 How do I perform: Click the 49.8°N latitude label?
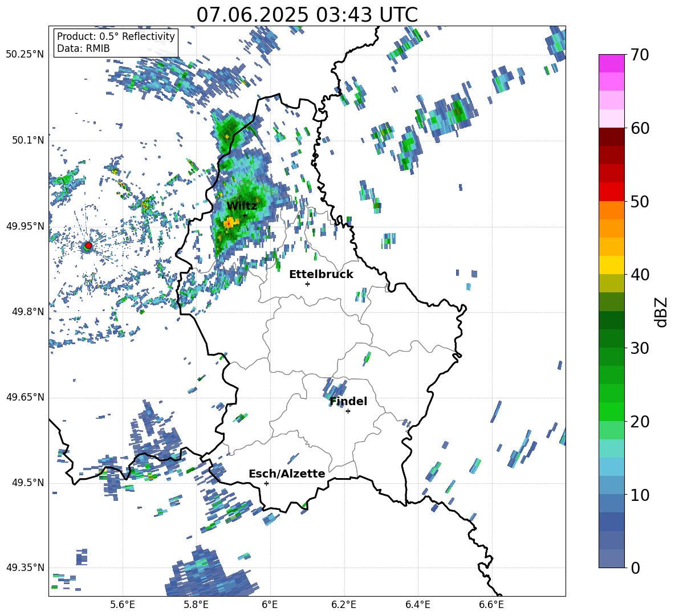pyautogui.click(x=29, y=312)
